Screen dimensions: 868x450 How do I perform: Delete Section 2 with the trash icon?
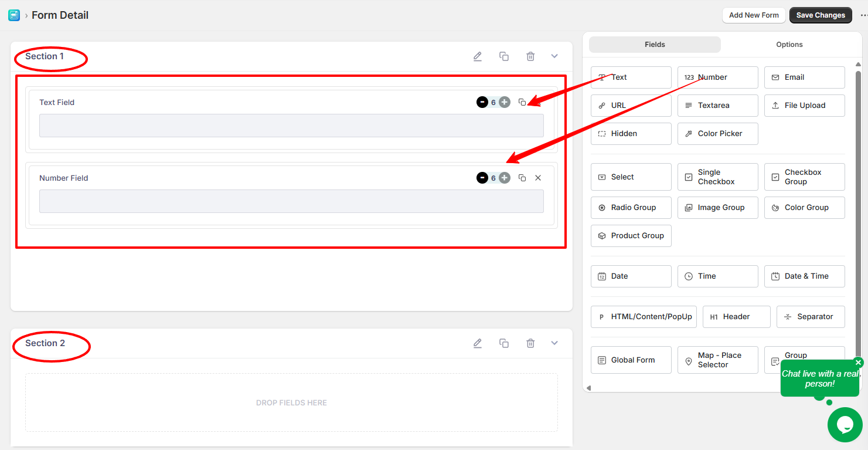530,343
